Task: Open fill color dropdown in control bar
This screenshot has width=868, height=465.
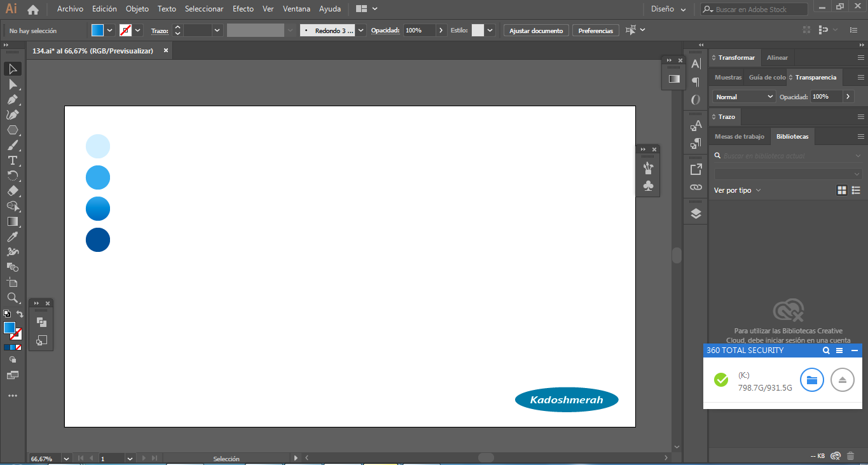Action: 110,30
